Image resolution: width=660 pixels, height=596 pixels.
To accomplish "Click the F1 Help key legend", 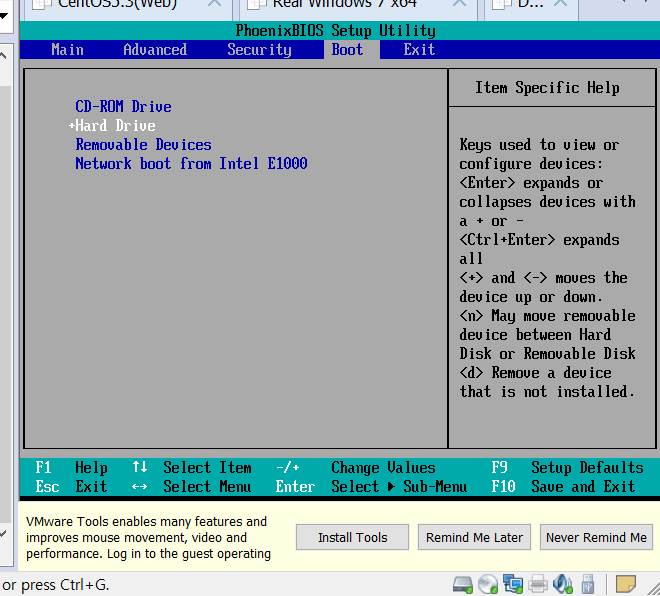I will (72, 468).
